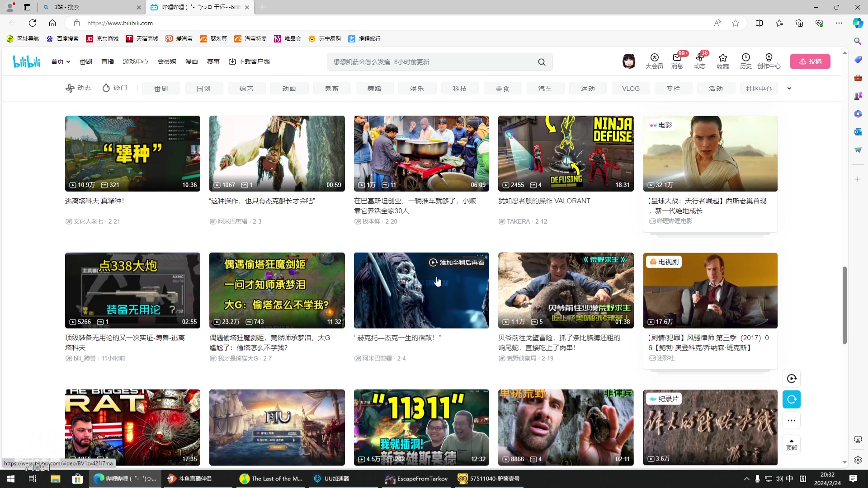Click the bilibili search input field
868x488 pixels.
432,62
